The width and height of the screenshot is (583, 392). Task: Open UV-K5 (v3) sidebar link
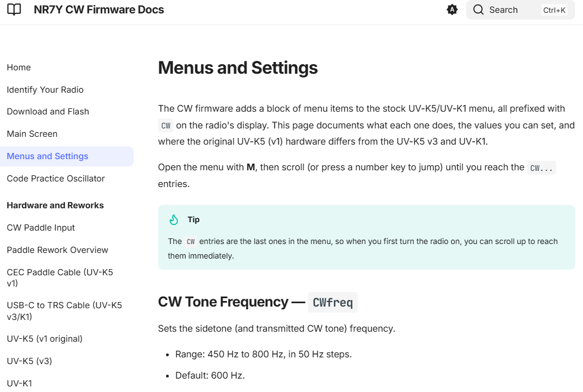[30, 361]
